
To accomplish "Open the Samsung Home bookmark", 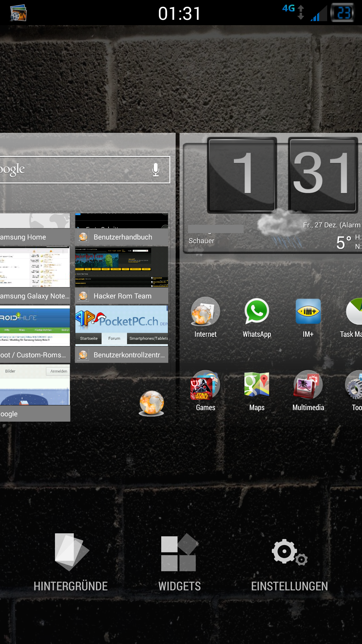I will [x=35, y=237].
